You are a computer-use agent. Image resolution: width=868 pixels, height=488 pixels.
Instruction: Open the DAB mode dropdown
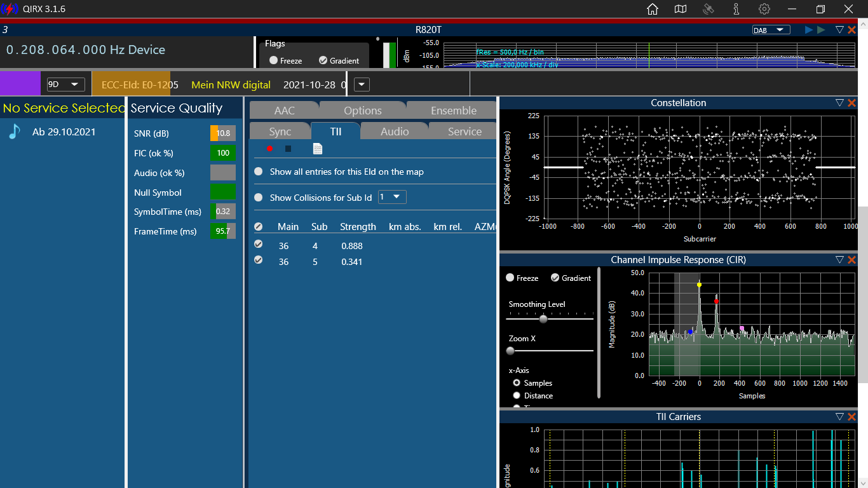[x=771, y=30]
